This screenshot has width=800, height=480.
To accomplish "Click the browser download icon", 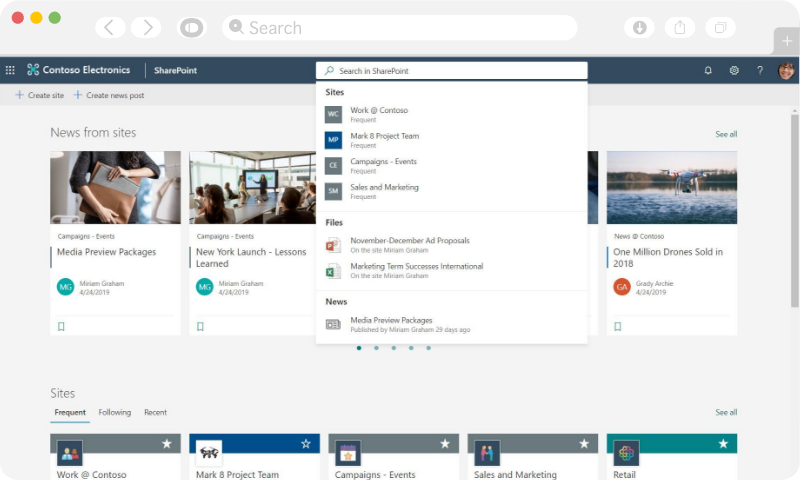I will 640,27.
